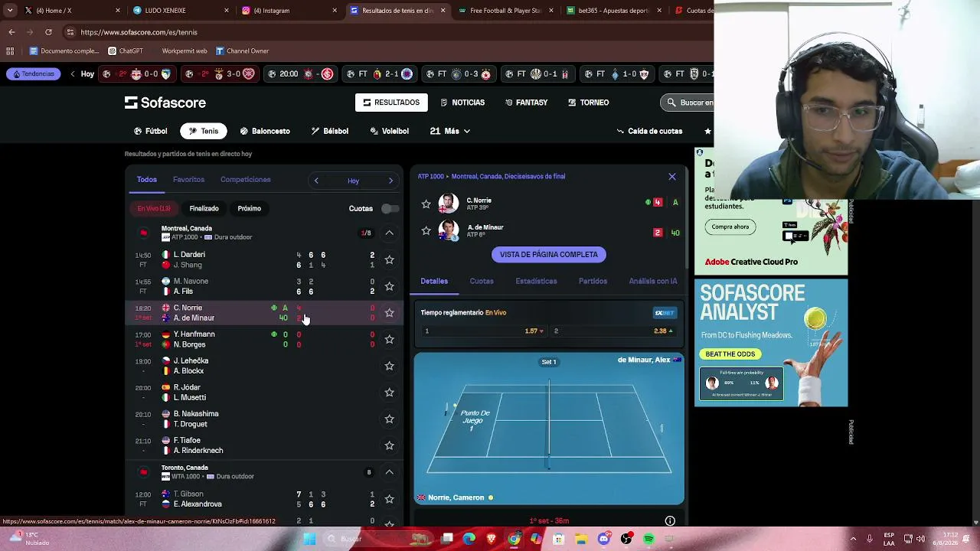The image size is (980, 551).
Task: Open the Partidos tab in match details
Action: tap(593, 282)
